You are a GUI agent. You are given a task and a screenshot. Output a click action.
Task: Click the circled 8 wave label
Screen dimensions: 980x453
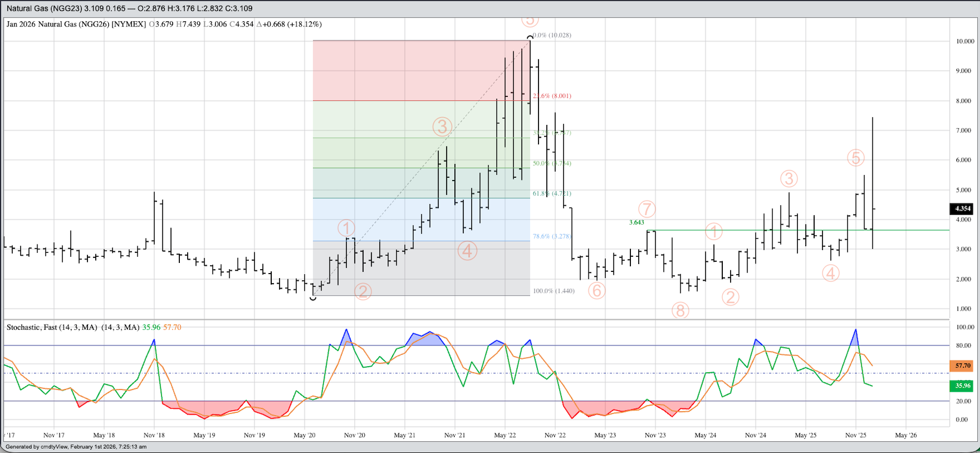click(680, 310)
